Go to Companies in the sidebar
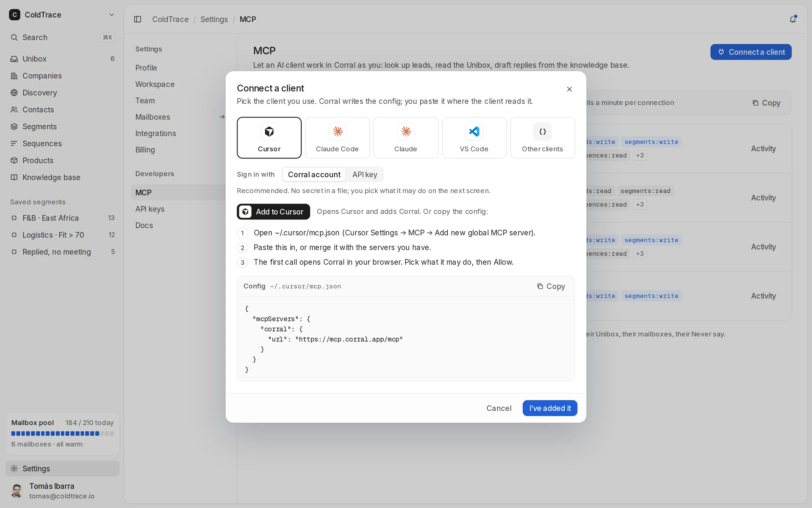The image size is (812, 508). [x=63, y=76]
